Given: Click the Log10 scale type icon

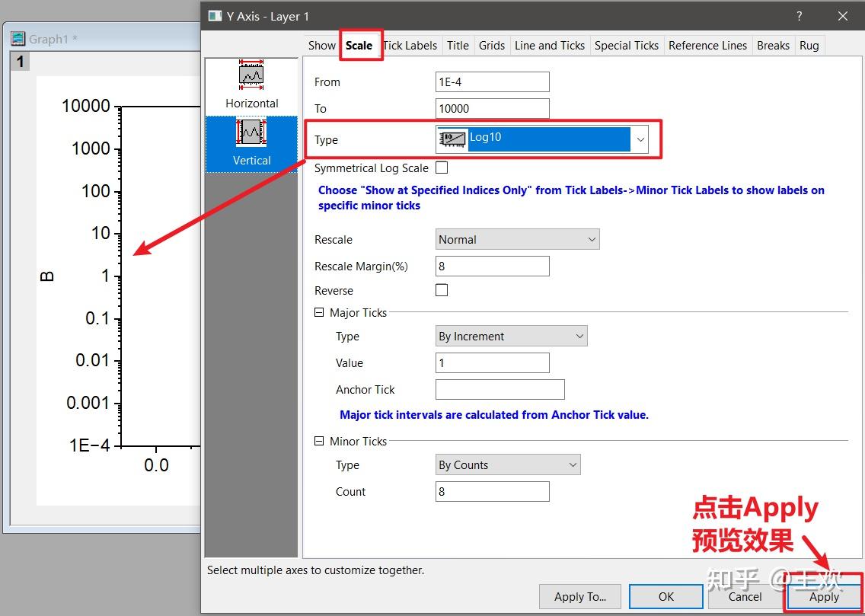Looking at the screenshot, I should [x=452, y=139].
